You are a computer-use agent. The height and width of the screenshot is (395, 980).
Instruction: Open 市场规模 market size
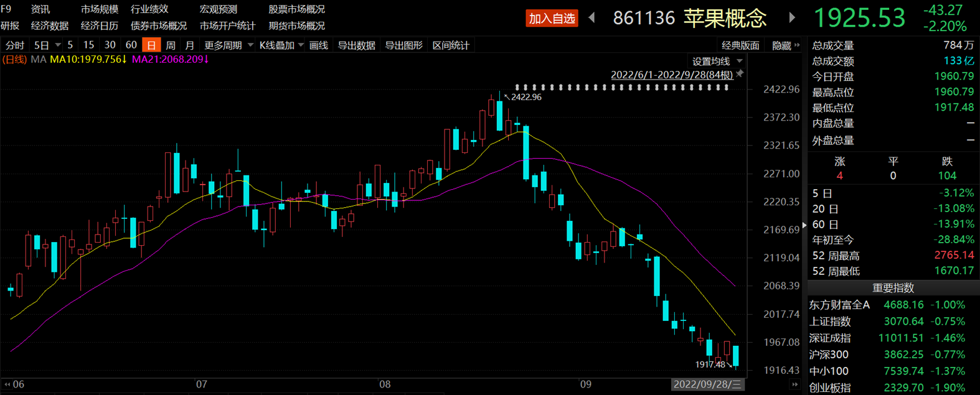(100, 9)
